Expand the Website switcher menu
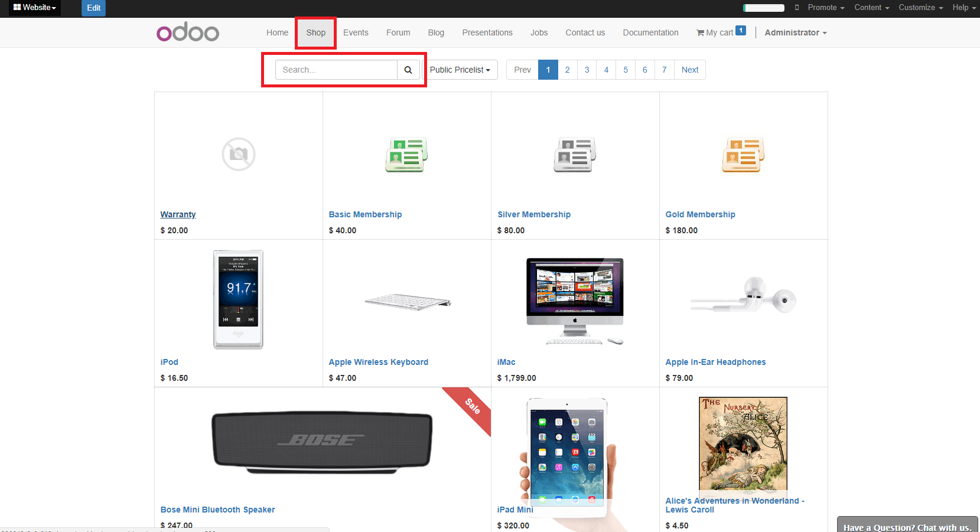 35,8
